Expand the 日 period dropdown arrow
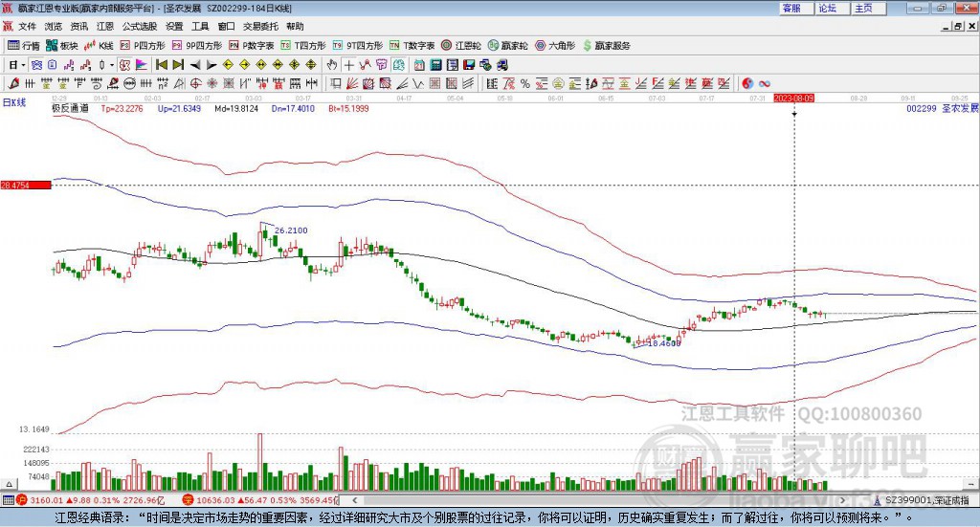 (x=23, y=65)
